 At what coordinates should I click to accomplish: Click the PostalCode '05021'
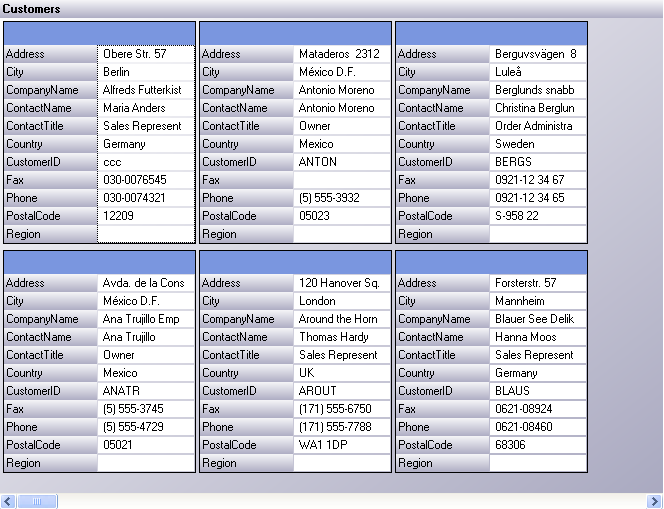click(x=146, y=445)
